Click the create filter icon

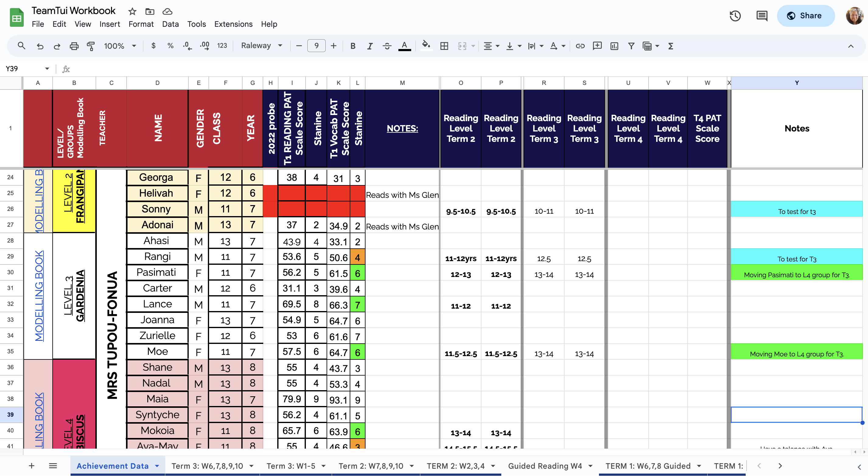coord(631,46)
